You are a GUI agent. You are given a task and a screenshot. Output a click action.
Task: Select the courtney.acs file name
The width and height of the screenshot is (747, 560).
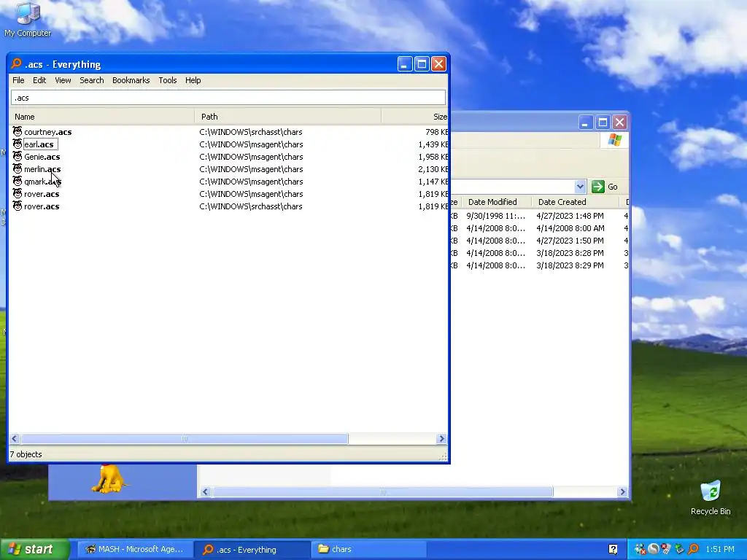click(x=47, y=132)
